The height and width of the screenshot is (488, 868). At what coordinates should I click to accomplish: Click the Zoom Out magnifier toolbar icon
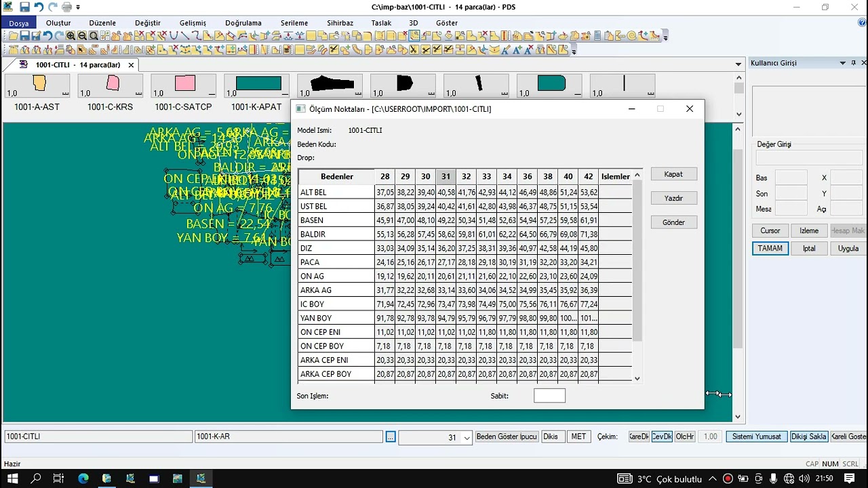pos(82,36)
